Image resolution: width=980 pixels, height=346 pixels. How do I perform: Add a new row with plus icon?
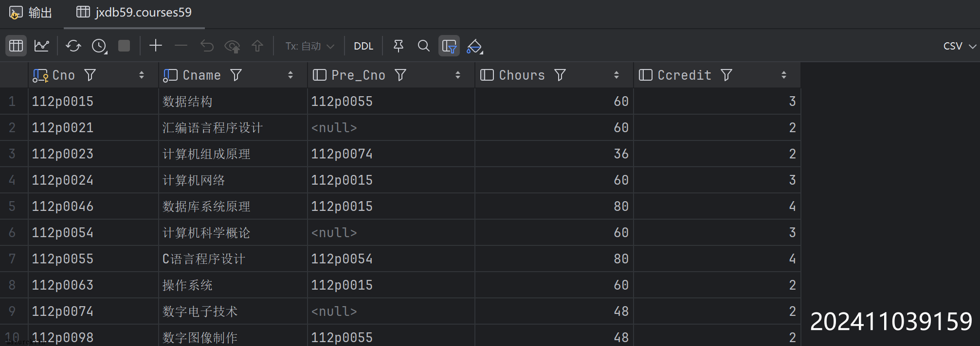click(156, 46)
